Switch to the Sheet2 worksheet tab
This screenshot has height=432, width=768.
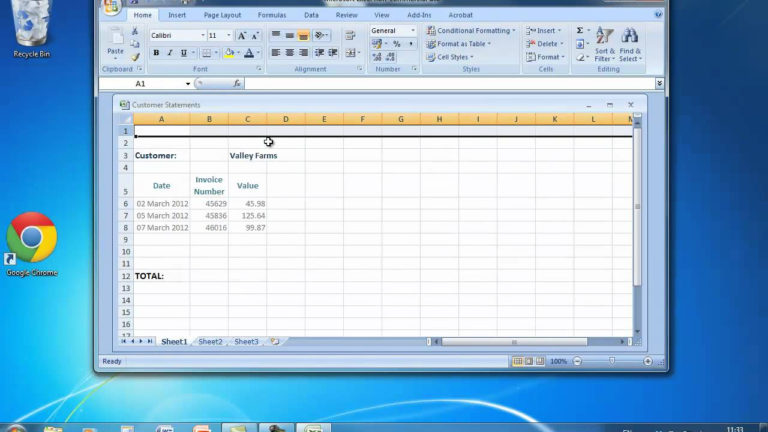coord(210,342)
